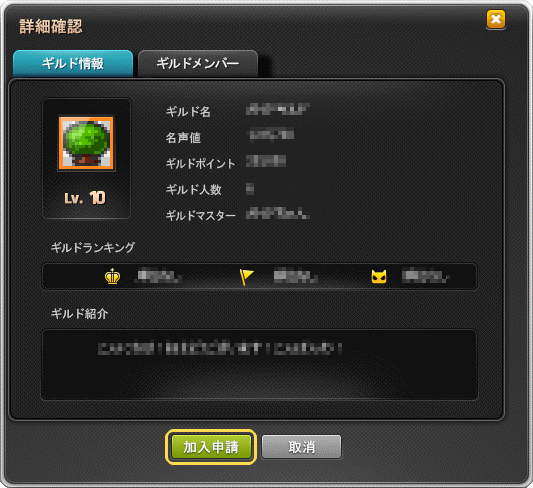This screenshot has width=533, height=488.
Task: Click the 取消 button
Action: (x=302, y=447)
